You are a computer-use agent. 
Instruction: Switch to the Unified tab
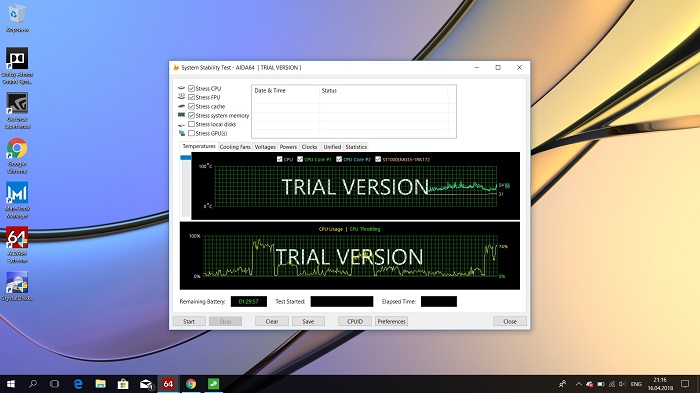332,146
